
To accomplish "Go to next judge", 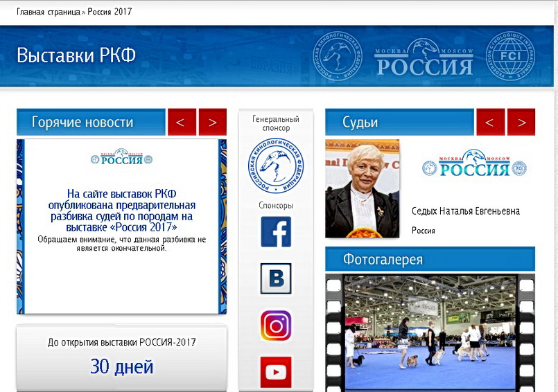I will (521, 123).
